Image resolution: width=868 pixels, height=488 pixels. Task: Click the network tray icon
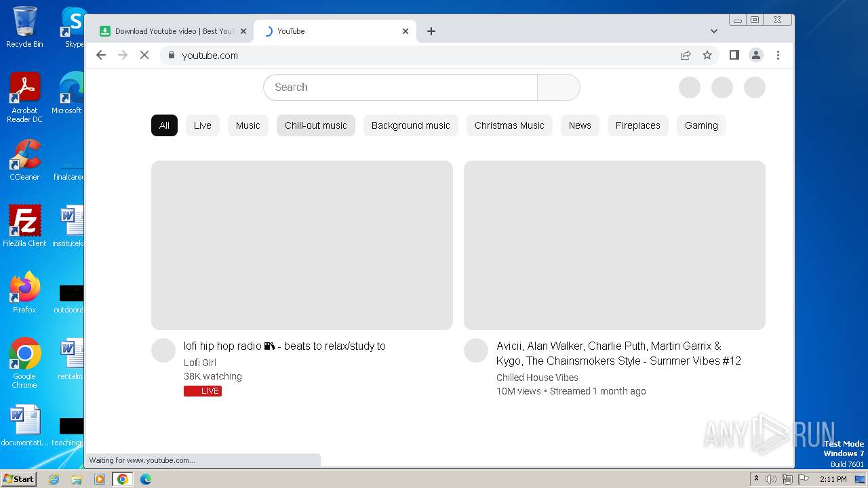pyautogui.click(x=787, y=479)
